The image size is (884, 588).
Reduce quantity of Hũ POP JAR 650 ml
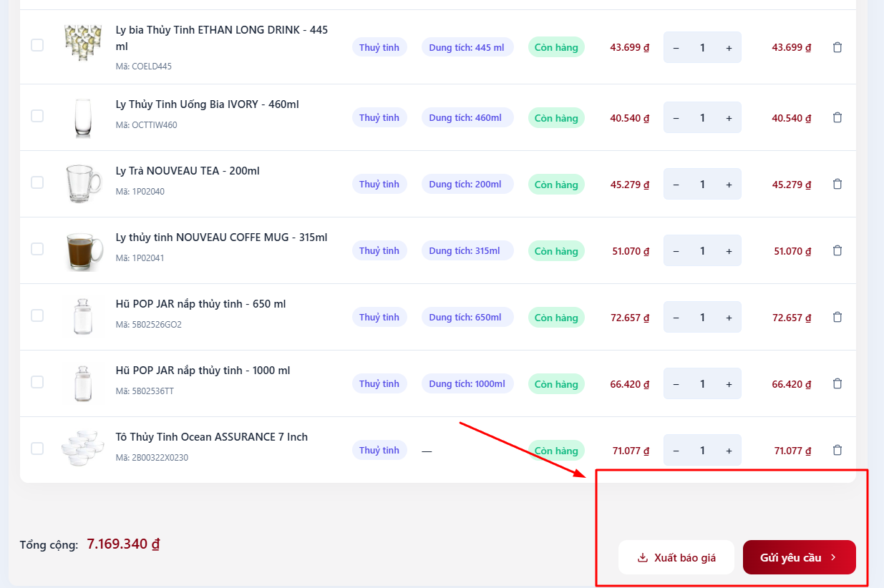tap(676, 318)
